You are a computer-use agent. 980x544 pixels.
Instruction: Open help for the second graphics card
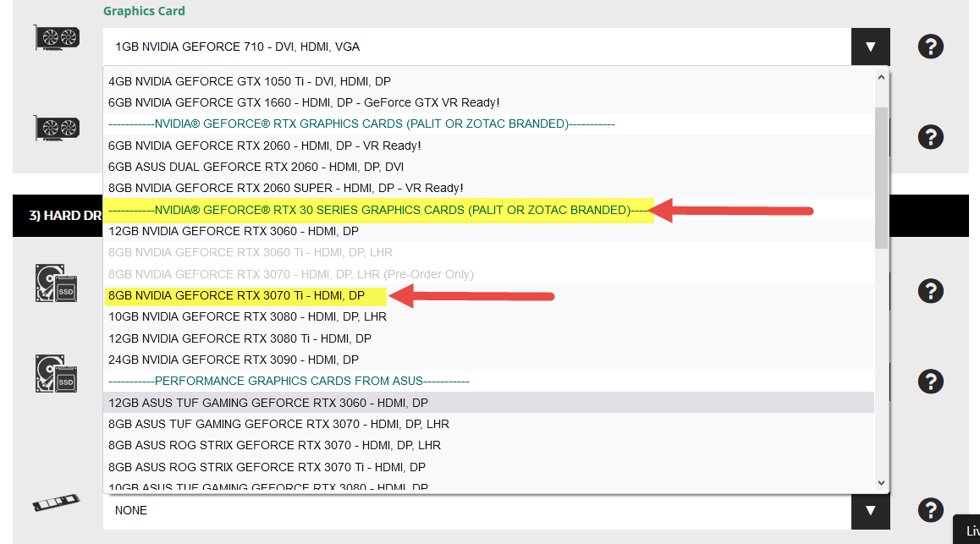(x=931, y=137)
